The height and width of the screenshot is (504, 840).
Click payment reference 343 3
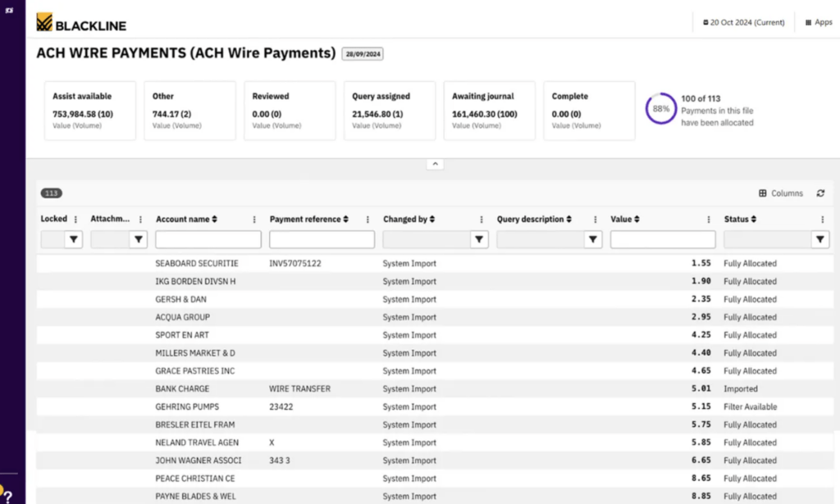pyautogui.click(x=280, y=461)
